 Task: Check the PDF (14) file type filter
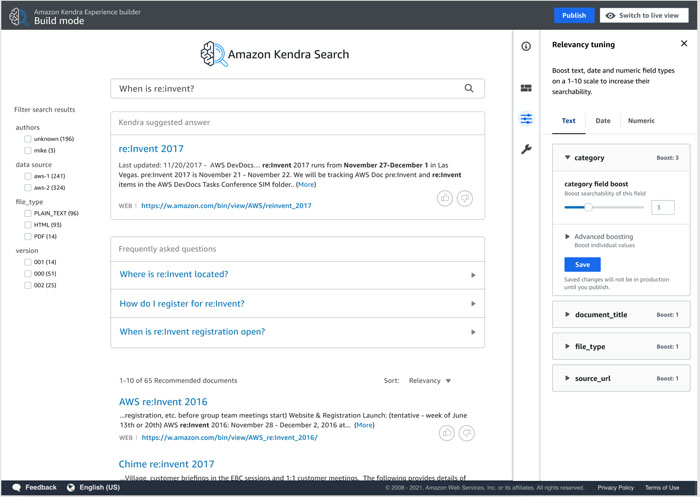click(x=28, y=236)
